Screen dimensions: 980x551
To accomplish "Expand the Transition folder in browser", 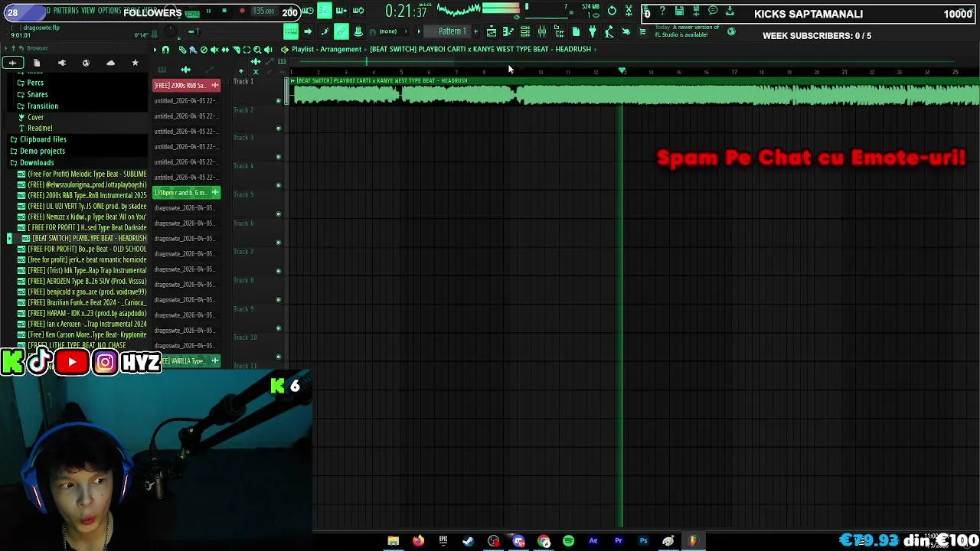I will pyautogui.click(x=41, y=106).
